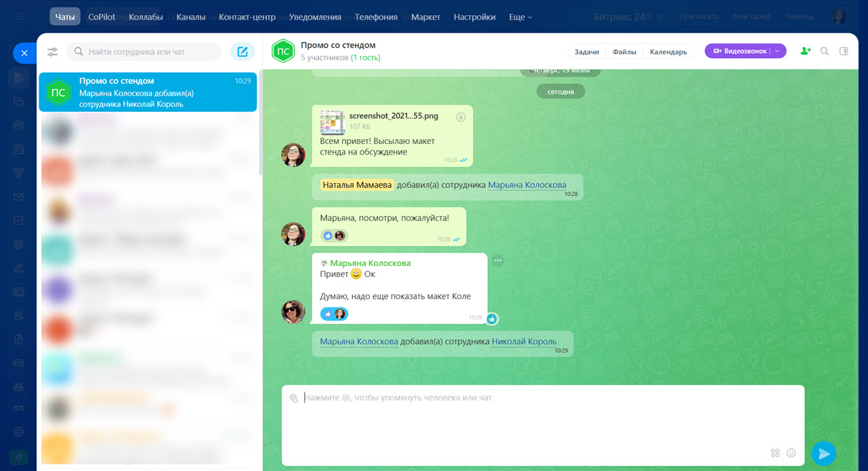Open the left sidebar mail envelope icon
The height and width of the screenshot is (471, 868).
pyautogui.click(x=19, y=197)
